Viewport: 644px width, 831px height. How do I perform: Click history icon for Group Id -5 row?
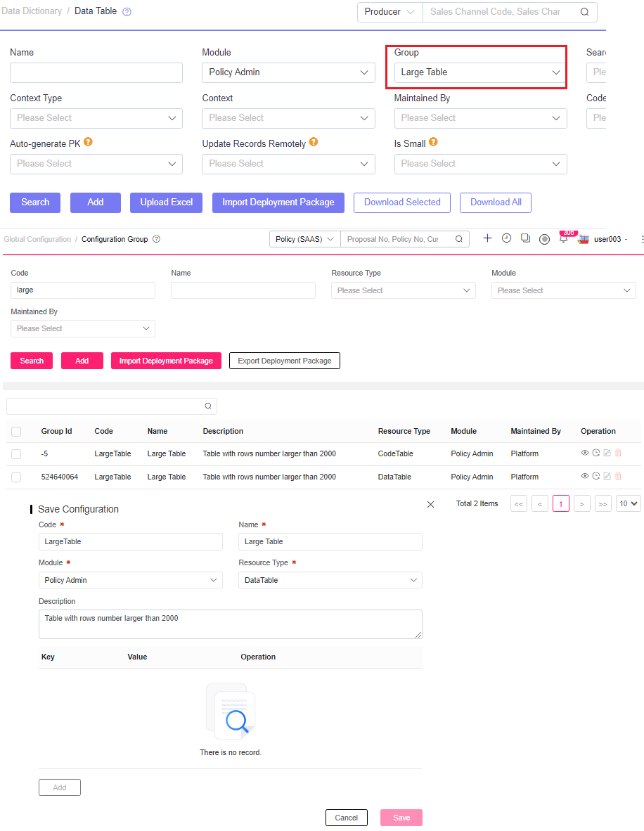tap(596, 453)
